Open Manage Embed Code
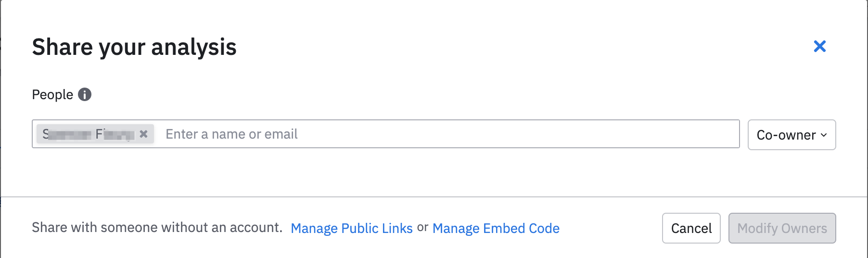 coord(496,228)
